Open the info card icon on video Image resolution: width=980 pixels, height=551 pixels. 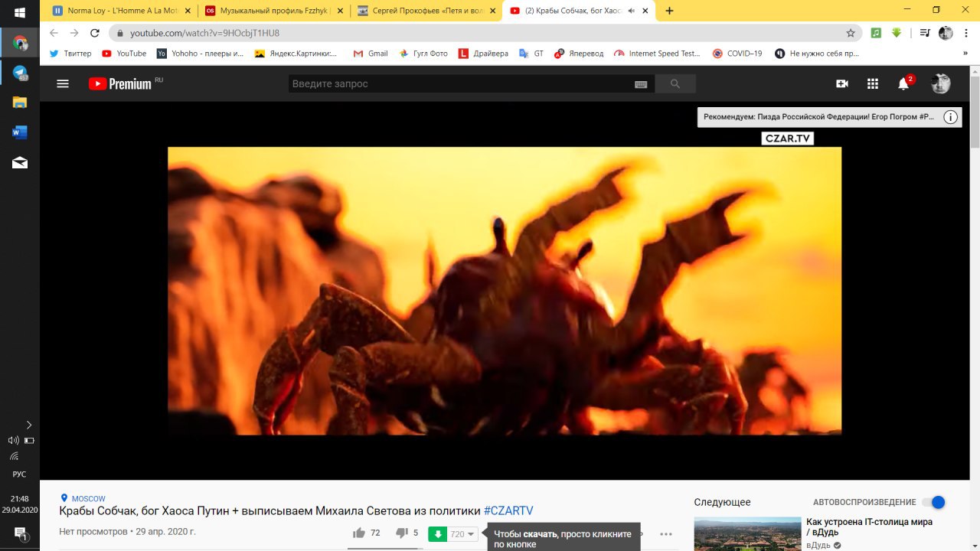(950, 117)
